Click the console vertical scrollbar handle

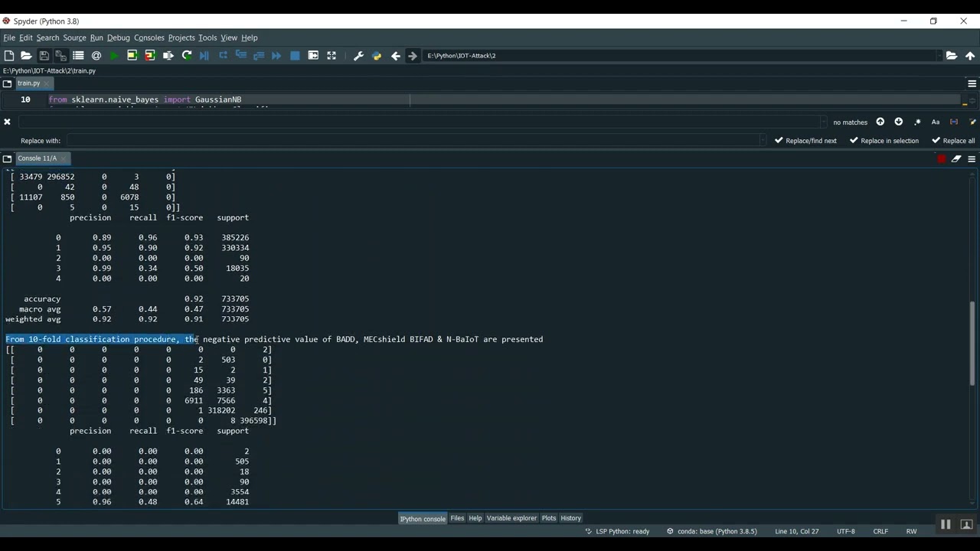(973, 342)
